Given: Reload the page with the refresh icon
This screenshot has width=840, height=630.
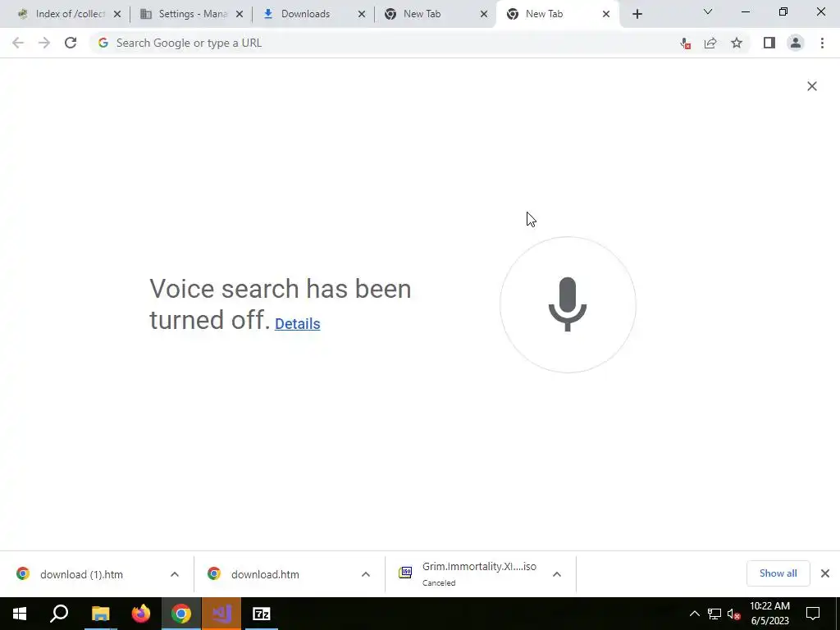Looking at the screenshot, I should coord(71,43).
